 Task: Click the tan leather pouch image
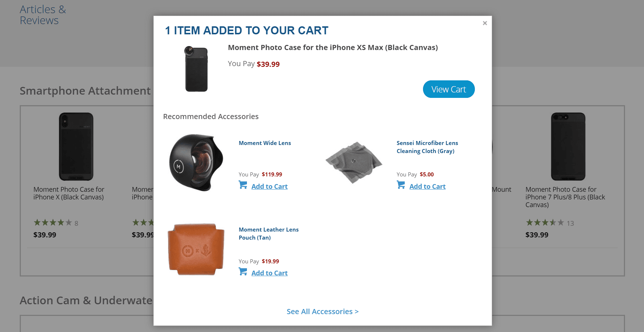coord(196,249)
